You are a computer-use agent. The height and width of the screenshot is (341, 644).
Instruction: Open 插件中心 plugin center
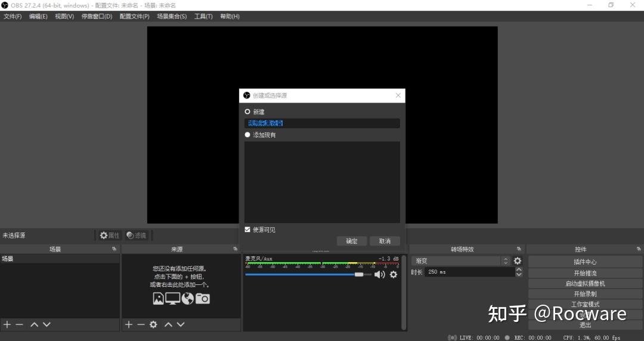pos(585,262)
